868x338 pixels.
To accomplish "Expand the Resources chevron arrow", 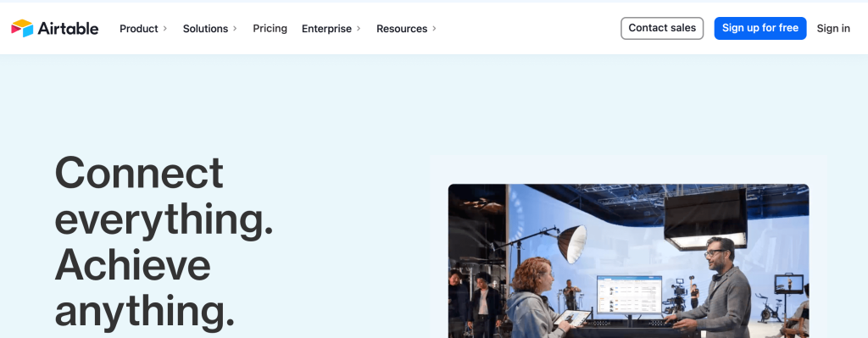I will click(x=434, y=29).
